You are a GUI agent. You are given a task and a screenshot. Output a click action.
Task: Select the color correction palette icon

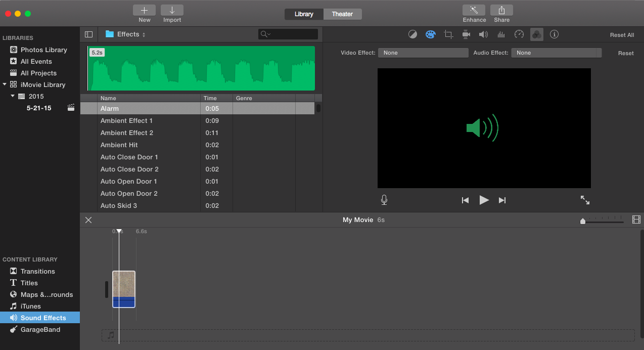tap(430, 34)
